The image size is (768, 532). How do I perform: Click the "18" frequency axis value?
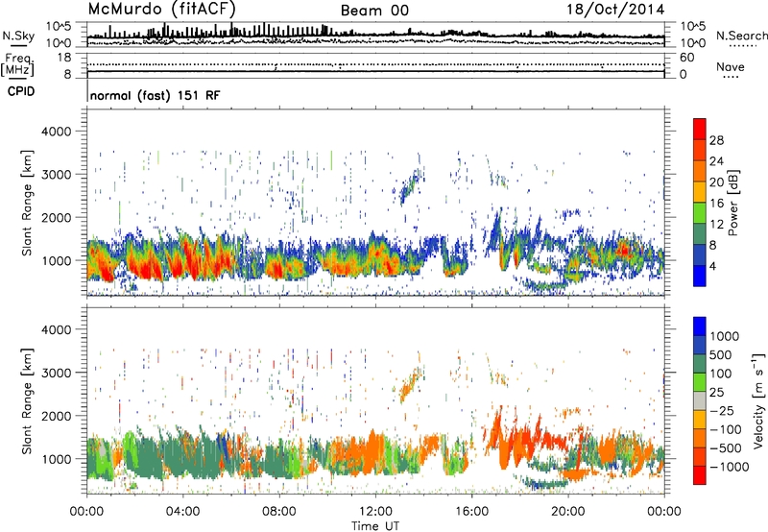[63, 58]
